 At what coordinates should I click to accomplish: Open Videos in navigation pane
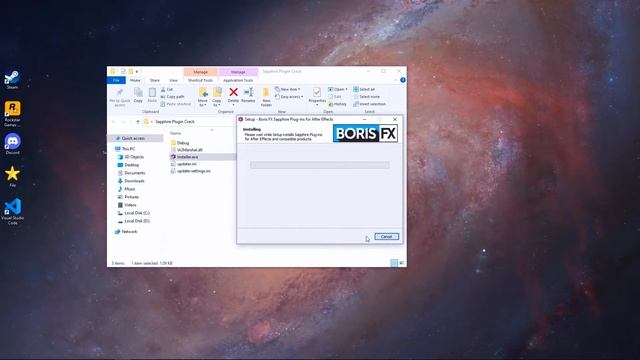click(130, 205)
